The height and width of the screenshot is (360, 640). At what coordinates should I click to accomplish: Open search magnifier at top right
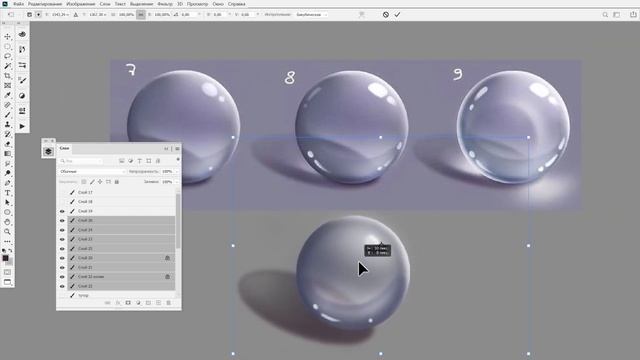click(x=605, y=15)
